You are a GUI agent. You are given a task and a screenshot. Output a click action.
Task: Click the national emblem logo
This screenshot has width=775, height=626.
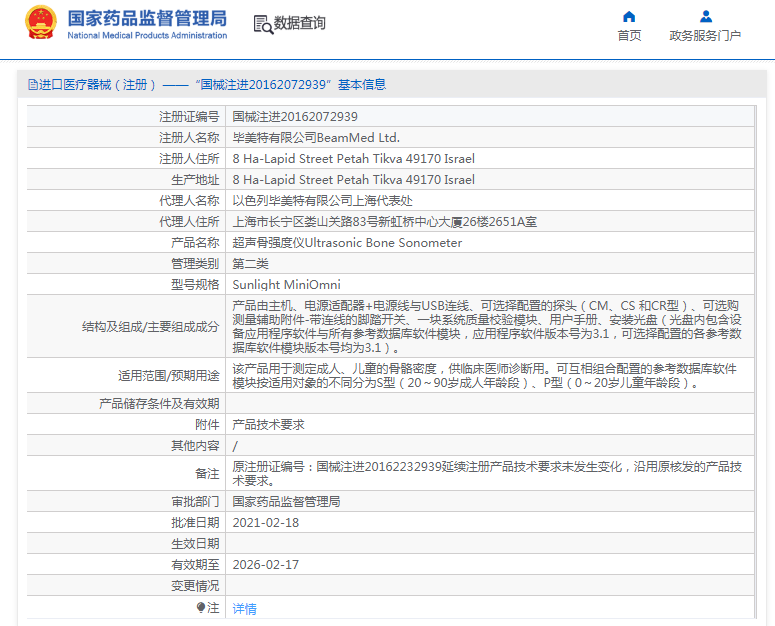41,22
